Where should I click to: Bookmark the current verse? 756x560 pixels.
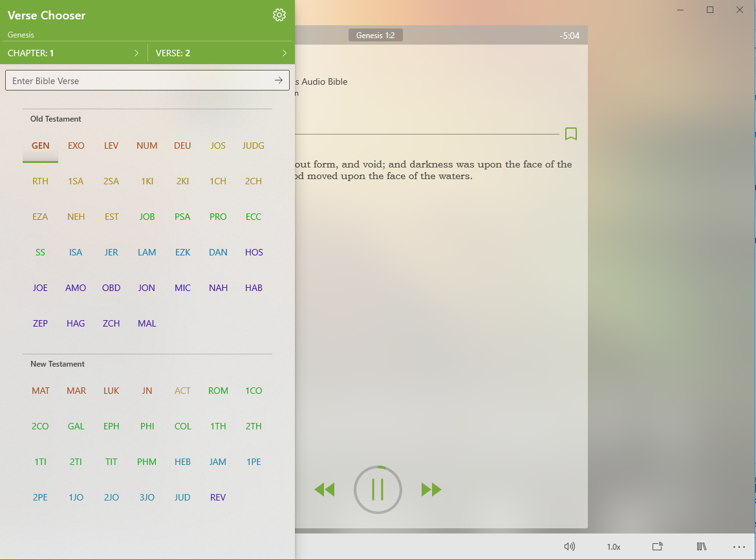pos(570,134)
